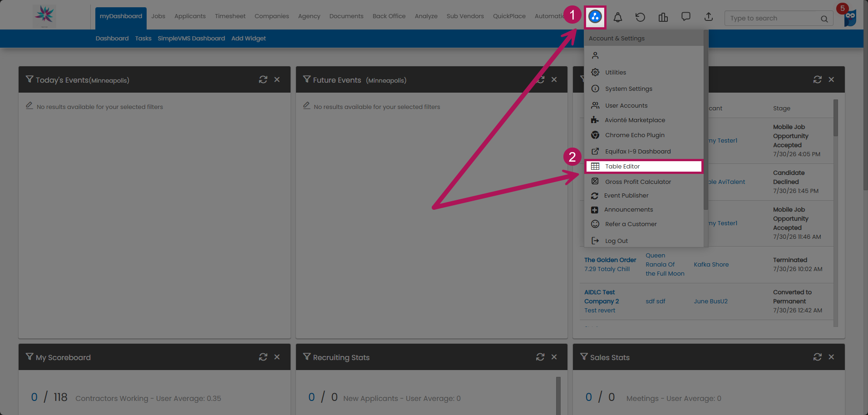Click the search magnifier icon
868x415 pixels.
coord(824,19)
